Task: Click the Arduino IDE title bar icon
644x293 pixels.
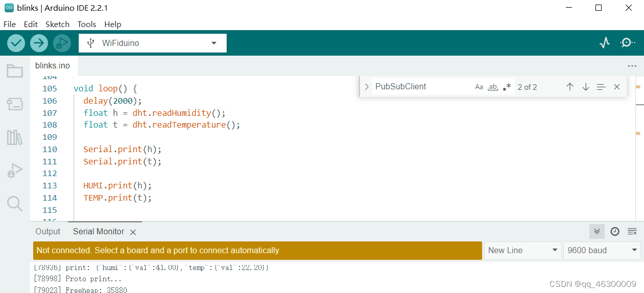Action: point(9,8)
